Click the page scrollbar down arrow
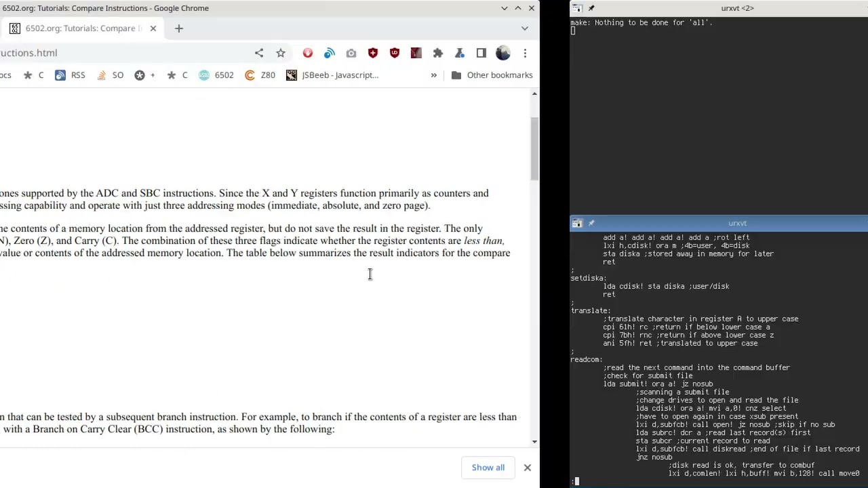The width and height of the screenshot is (868, 488). tap(534, 442)
